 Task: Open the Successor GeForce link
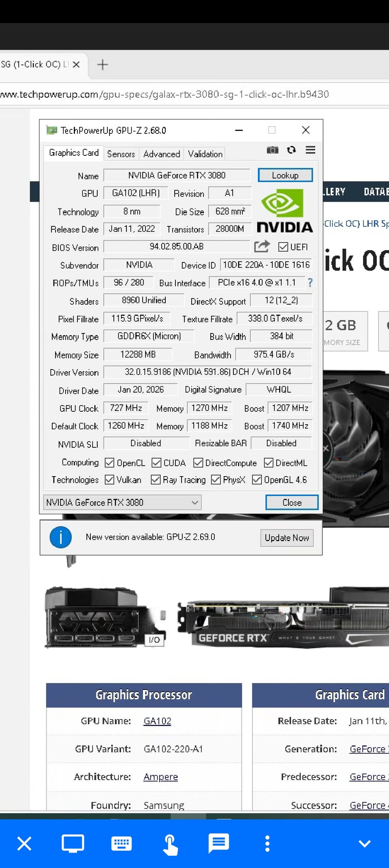pos(369,805)
